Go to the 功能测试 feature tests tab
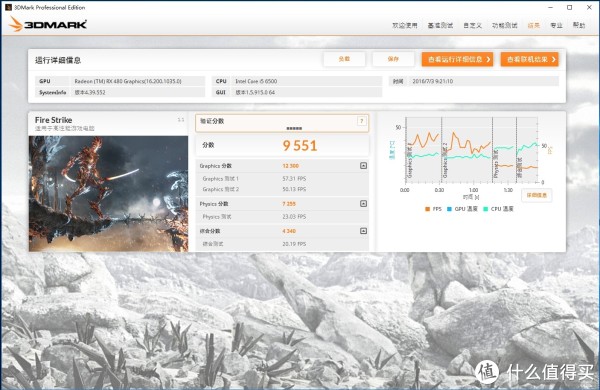 504,25
